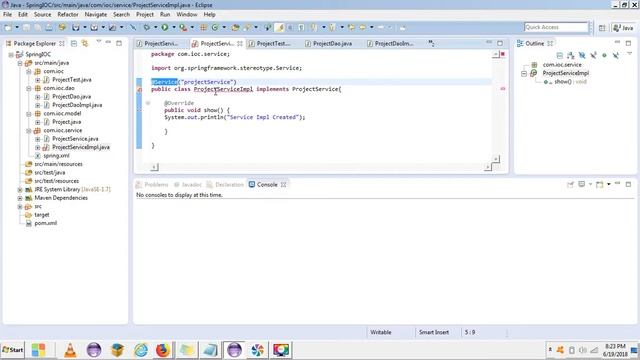This screenshot has height=360, width=640.
Task: Open the Window menu
Action: tap(187, 14)
